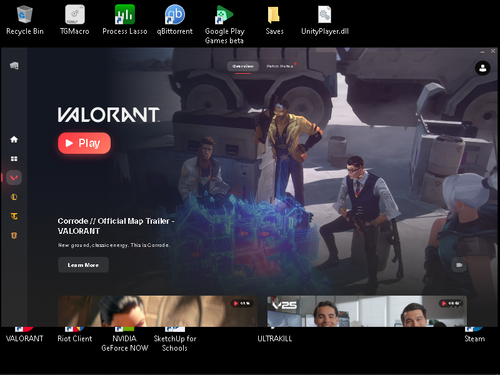Screen dimensions: 500x375
Task: Open the all games grid view in the sidebar
Action: click(x=14, y=159)
